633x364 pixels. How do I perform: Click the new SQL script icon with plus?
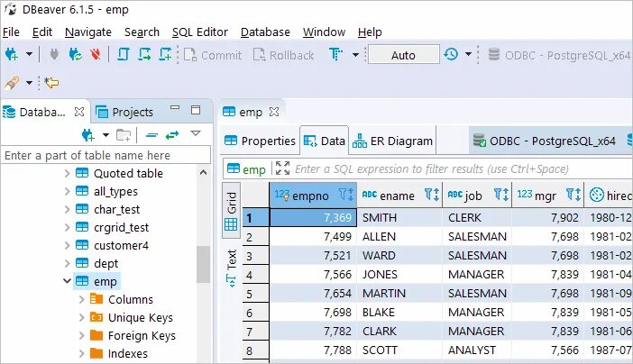tap(165, 54)
